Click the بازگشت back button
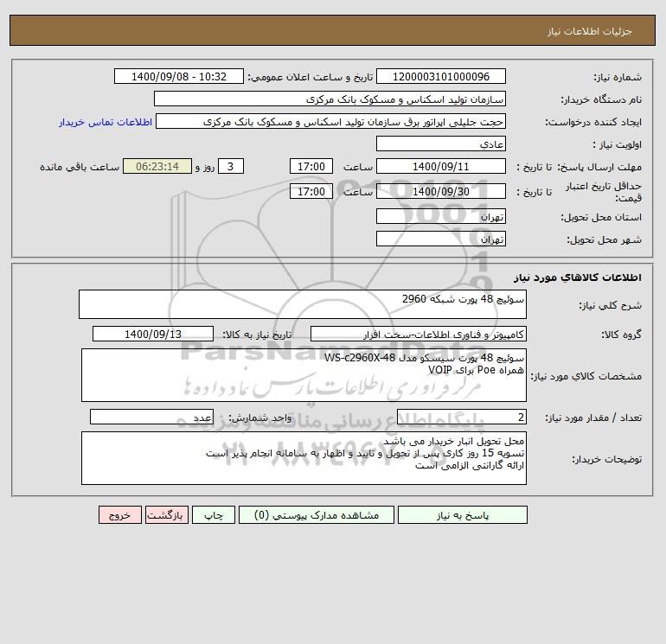 [166, 515]
